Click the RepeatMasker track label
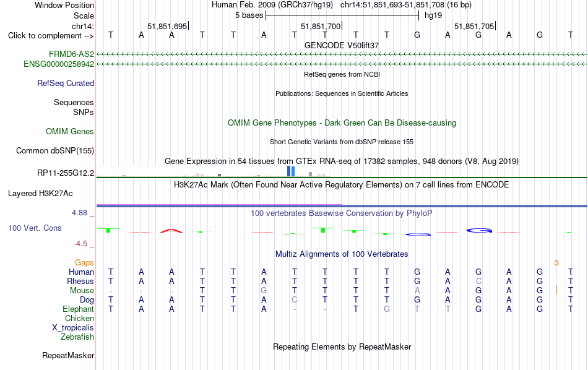Image resolution: width=588 pixels, height=370 pixels. 68,355
